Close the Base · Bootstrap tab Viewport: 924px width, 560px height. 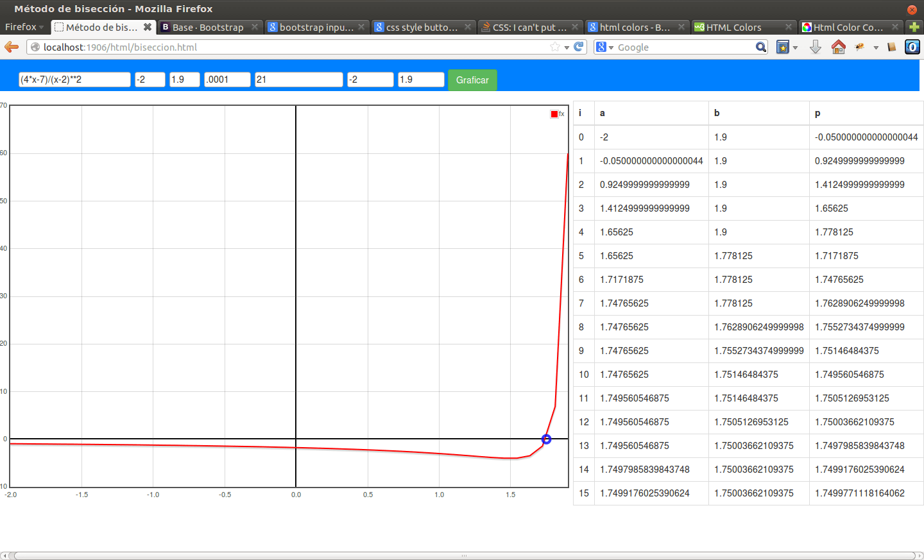pyautogui.click(x=255, y=27)
